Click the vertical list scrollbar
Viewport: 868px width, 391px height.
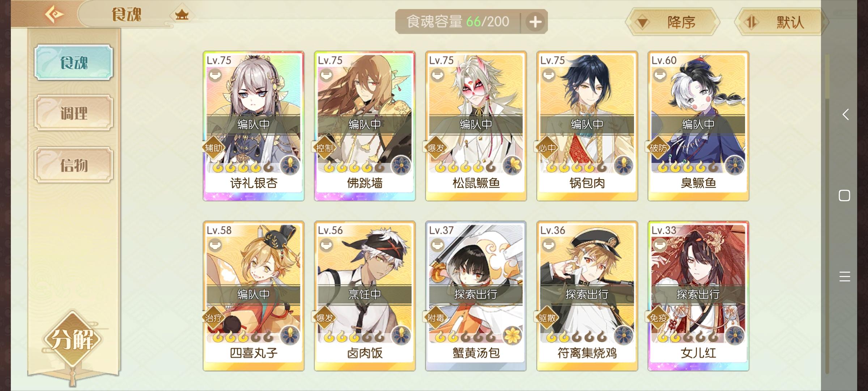(x=827, y=214)
